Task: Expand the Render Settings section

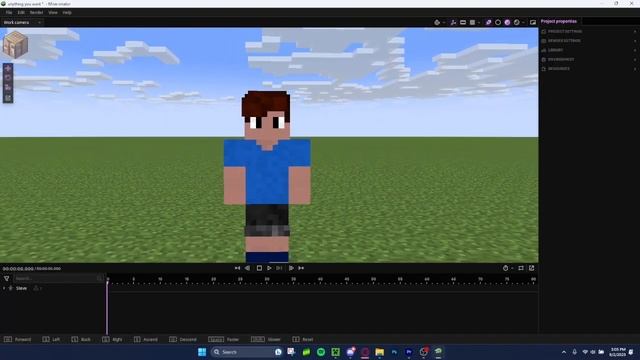Action: click(x=589, y=41)
